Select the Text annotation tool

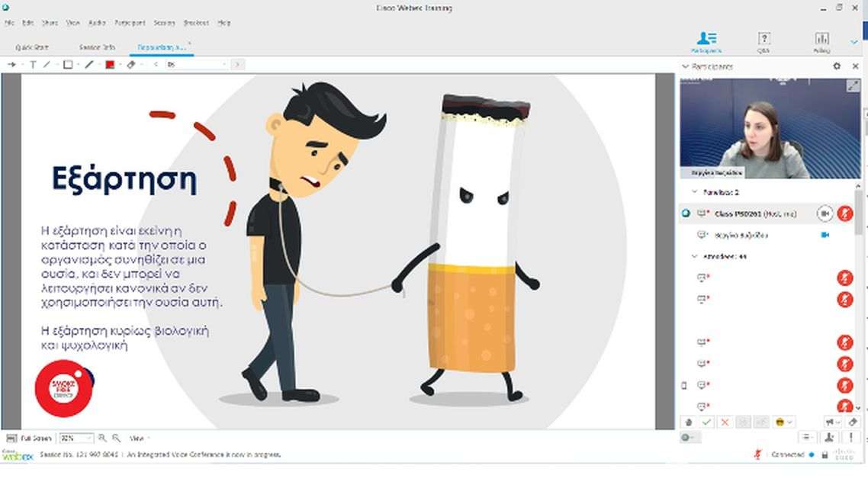click(x=34, y=65)
